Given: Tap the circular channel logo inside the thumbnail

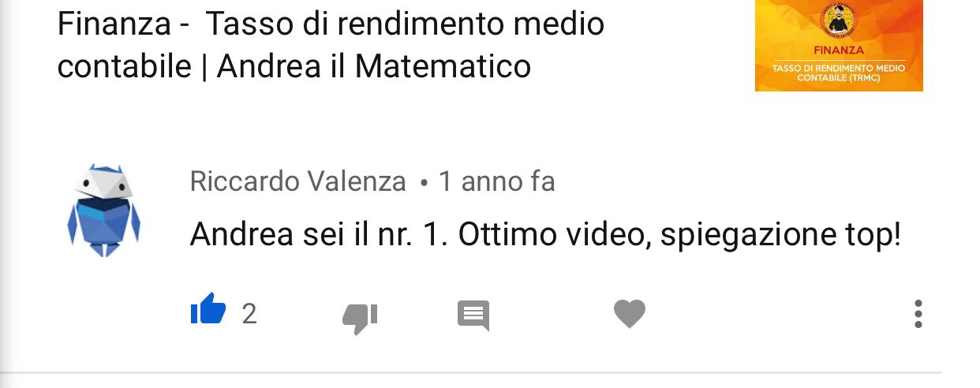Looking at the screenshot, I should click(x=839, y=21).
